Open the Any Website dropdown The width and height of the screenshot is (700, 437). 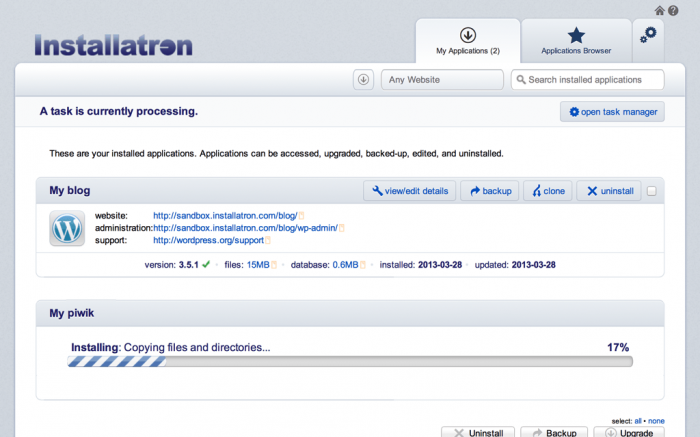442,79
